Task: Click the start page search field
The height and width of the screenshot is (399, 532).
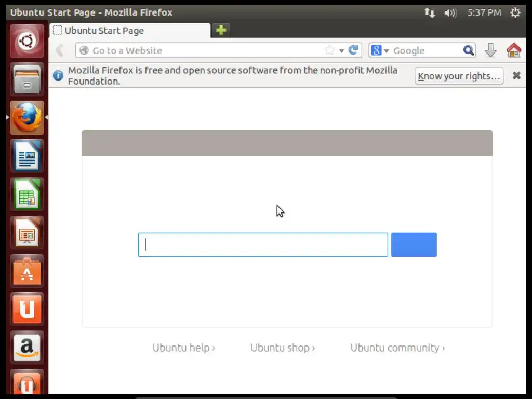Action: [x=263, y=245]
